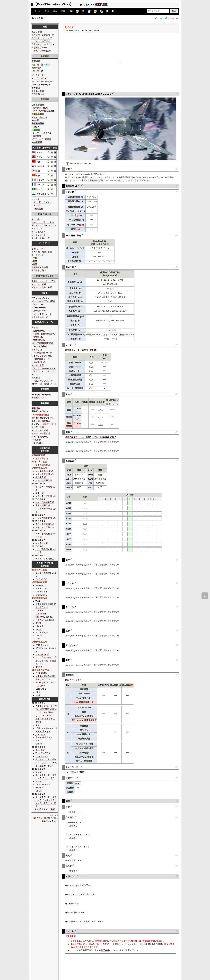Click the SandBox sidebar link
The image size is (210, 980).
click(x=36, y=424)
